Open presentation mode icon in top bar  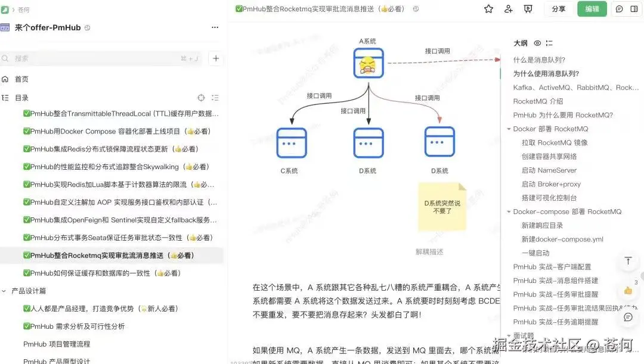[528, 8]
